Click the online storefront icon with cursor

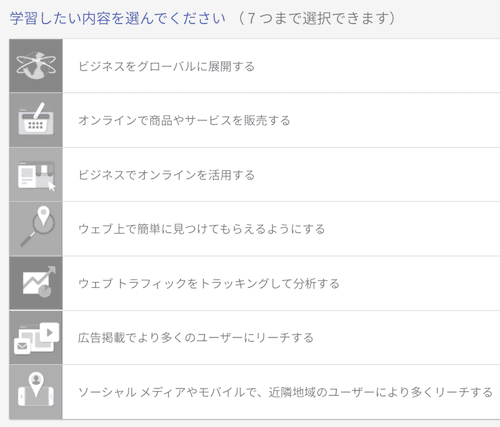(x=36, y=174)
